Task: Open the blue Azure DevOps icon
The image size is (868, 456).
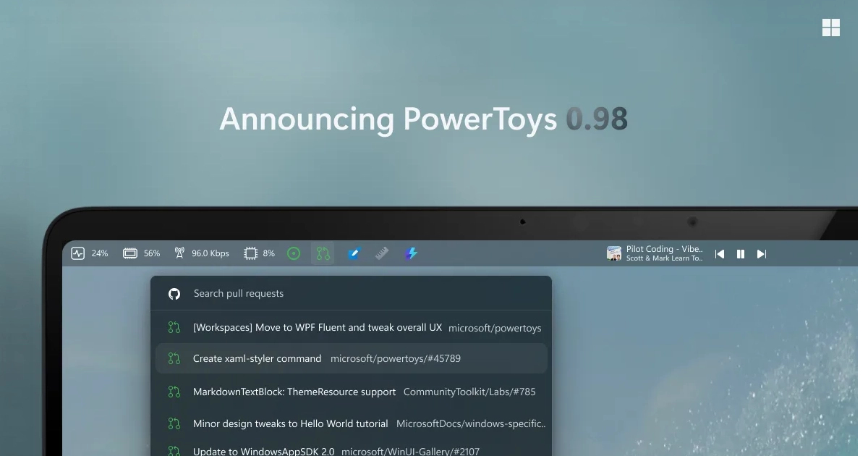Action: pyautogui.click(x=353, y=253)
